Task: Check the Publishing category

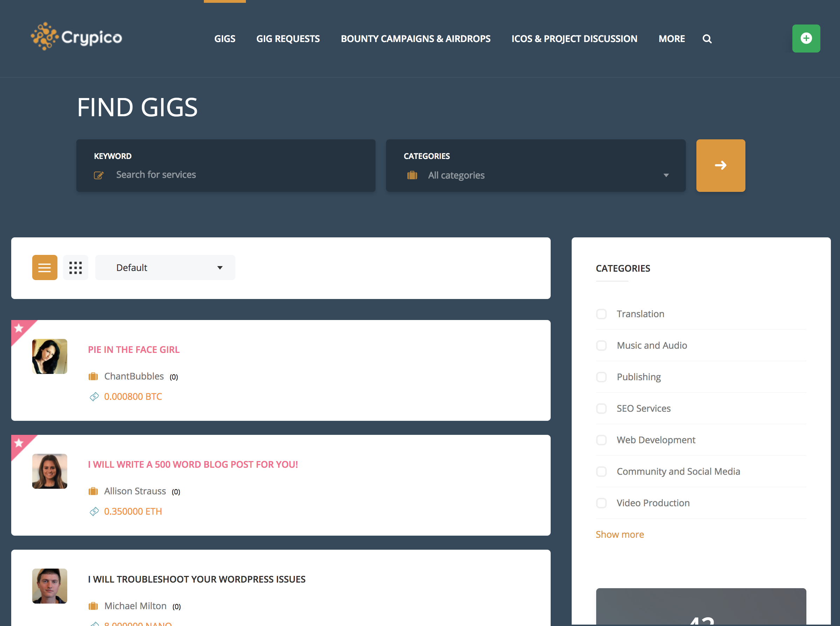Action: 601,377
